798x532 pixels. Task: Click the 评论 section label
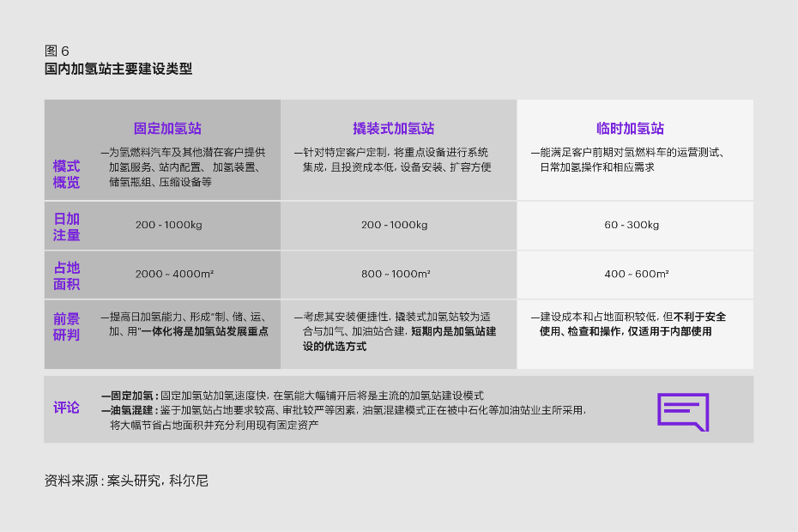pos(66,408)
